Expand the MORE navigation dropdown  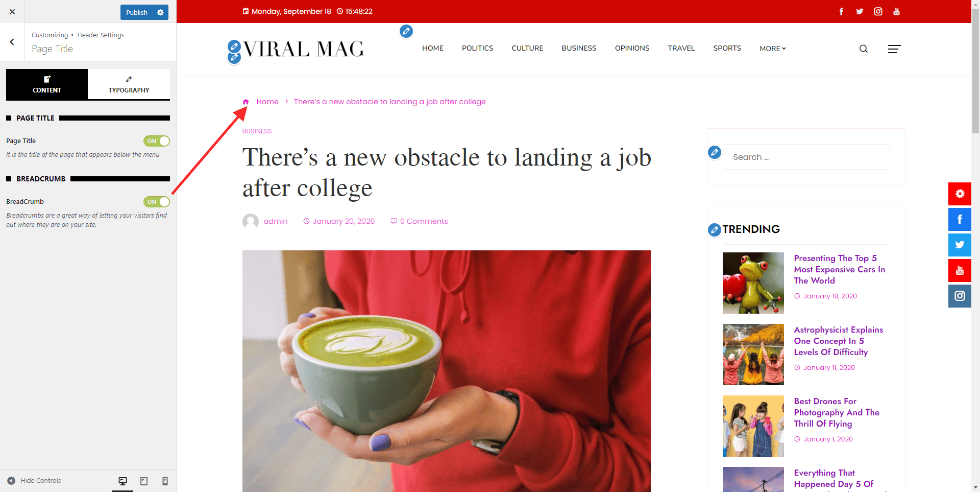click(x=772, y=49)
